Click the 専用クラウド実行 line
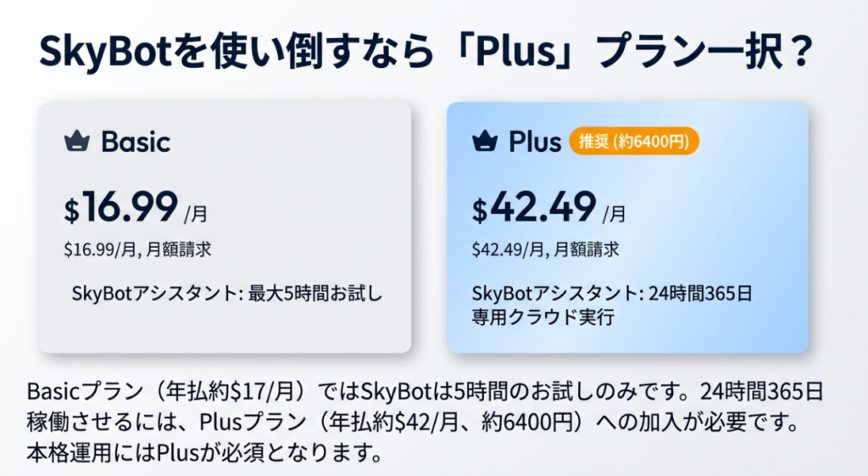This screenshot has height=476, width=868. [x=541, y=318]
